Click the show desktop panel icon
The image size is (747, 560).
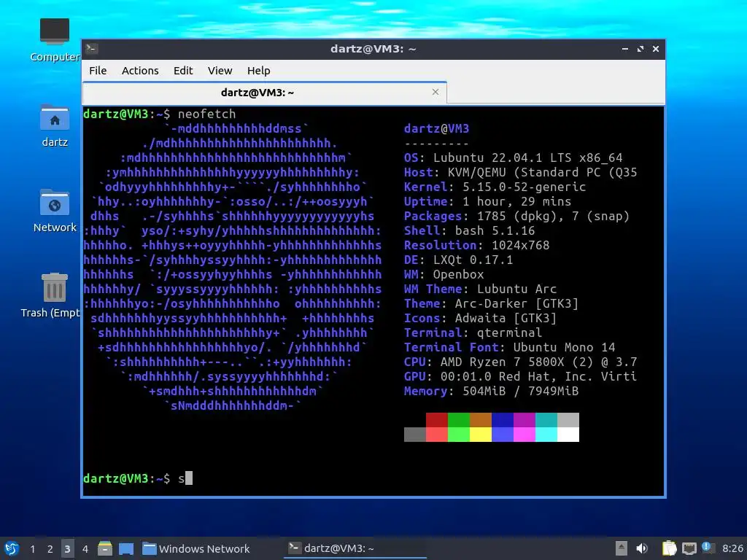click(x=125, y=548)
